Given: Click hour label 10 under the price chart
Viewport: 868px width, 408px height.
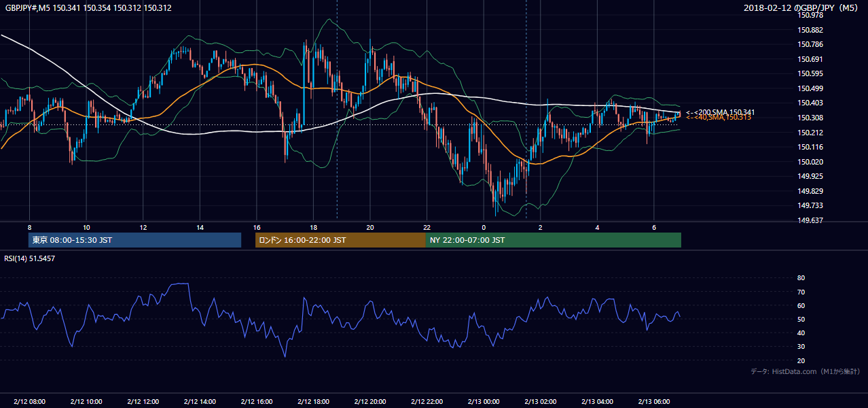Looking at the screenshot, I should (86, 227).
